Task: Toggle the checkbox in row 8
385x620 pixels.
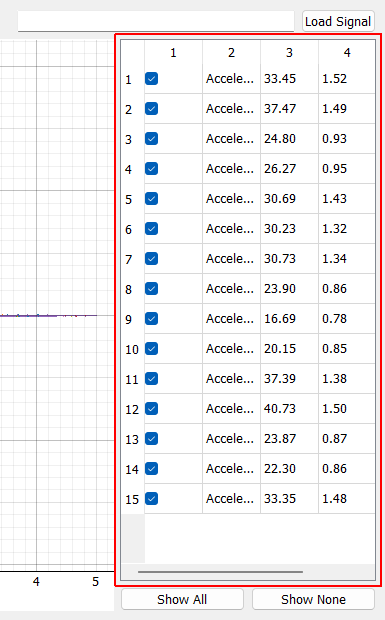Action: pyautogui.click(x=151, y=289)
